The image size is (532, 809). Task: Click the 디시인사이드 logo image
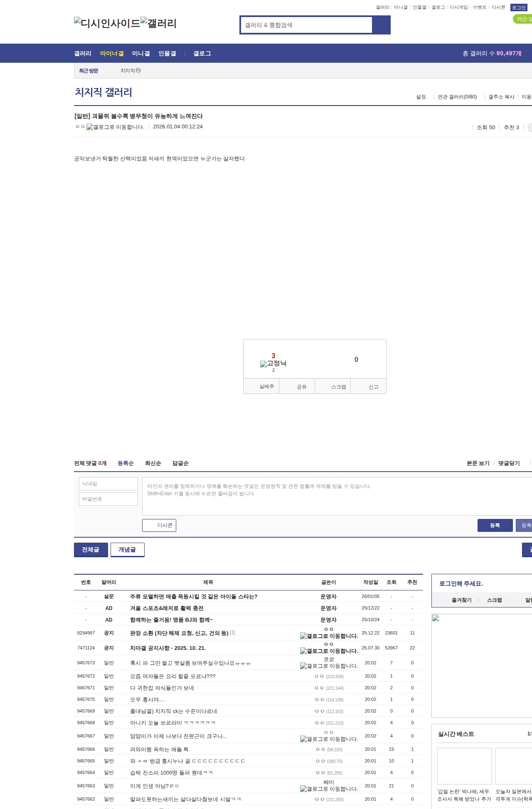coord(107,23)
